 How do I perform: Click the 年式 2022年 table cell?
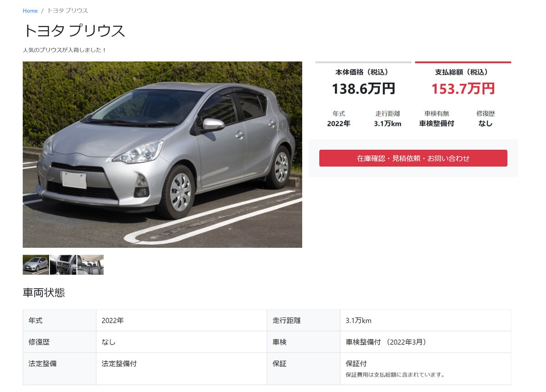pos(182,320)
